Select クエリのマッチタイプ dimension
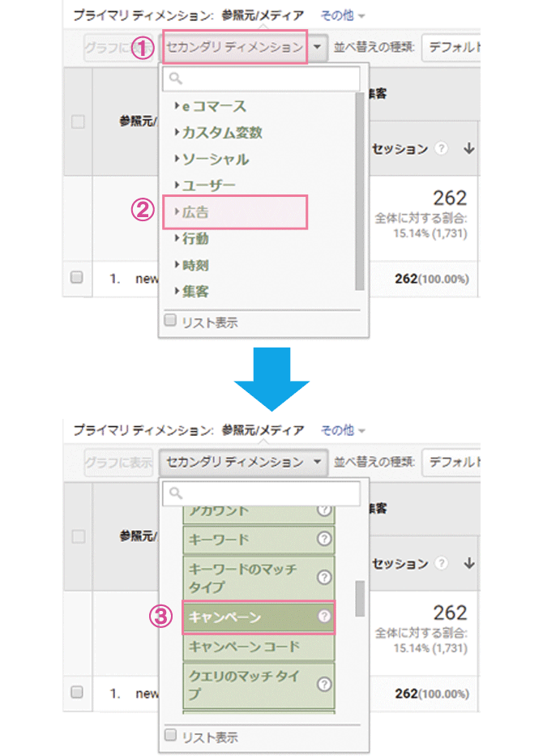This screenshot has height=756, width=543. click(x=259, y=685)
